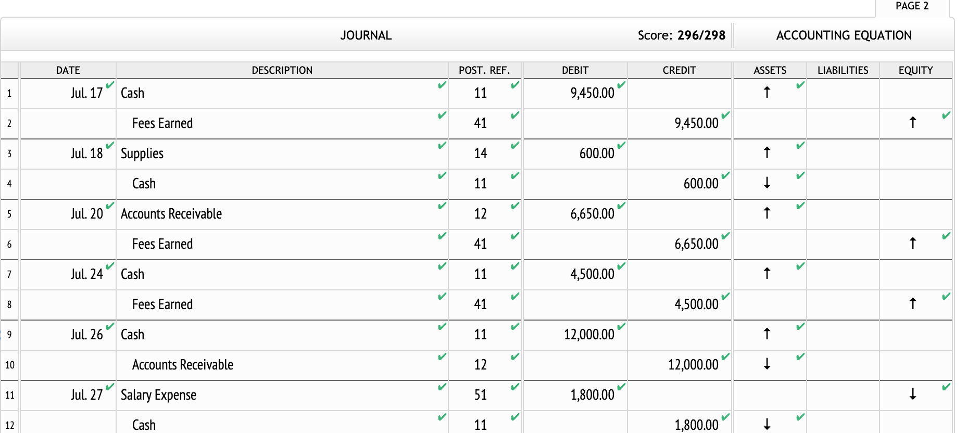Click the row 10 assets down arrow
The image size is (980, 433).
click(x=767, y=364)
